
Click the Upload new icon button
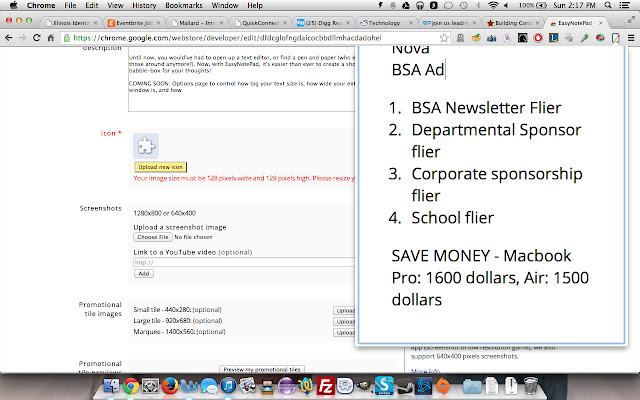point(160,167)
